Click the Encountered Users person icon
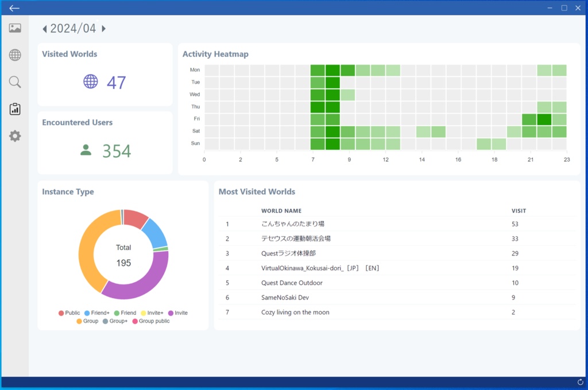 pyautogui.click(x=86, y=150)
